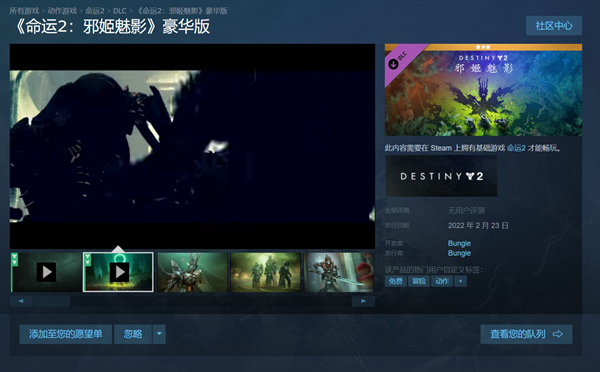Click 添加至您的愿望单 wishlist button
Viewport: 600px width, 372px height.
(x=66, y=334)
